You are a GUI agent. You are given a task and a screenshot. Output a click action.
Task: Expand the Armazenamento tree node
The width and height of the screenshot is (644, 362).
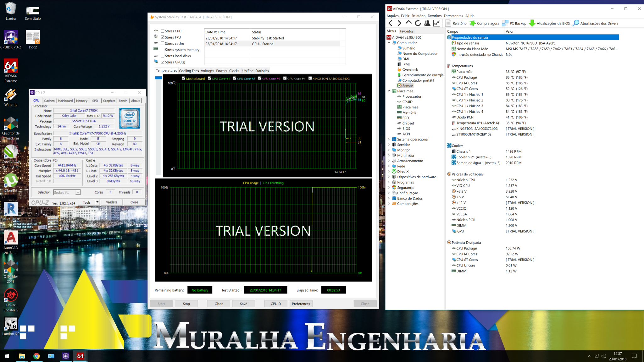point(389,161)
